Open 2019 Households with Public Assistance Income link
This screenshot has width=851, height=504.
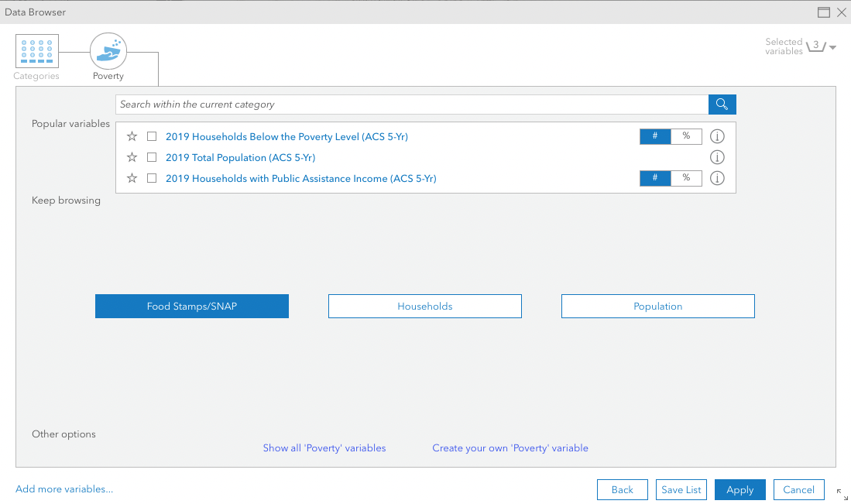[x=300, y=179]
